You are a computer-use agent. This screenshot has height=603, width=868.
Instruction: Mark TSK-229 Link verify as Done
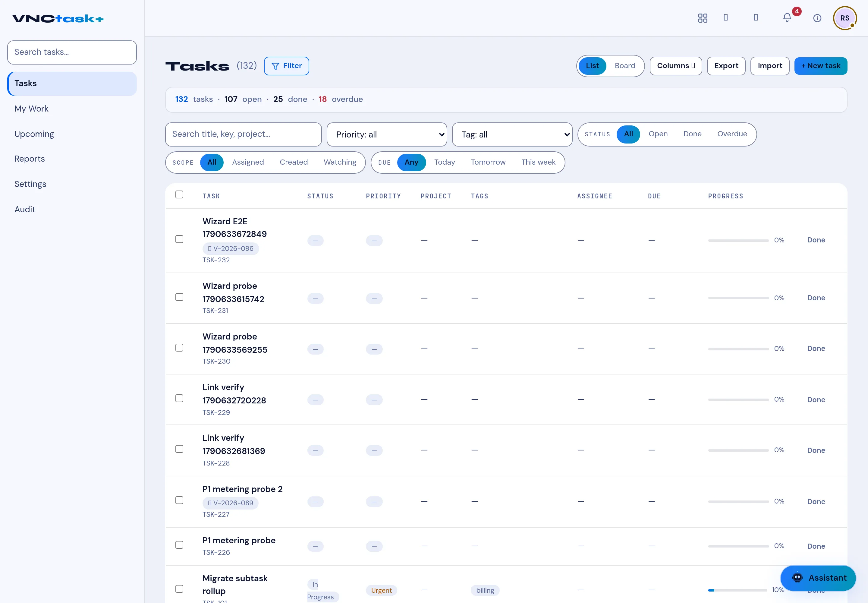point(816,400)
